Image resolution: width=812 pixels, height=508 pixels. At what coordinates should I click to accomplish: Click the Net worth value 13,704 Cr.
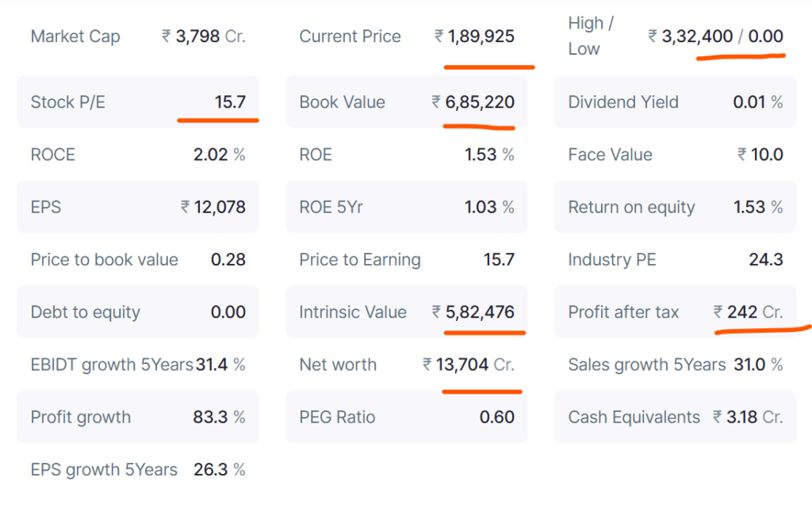pyautogui.click(x=468, y=365)
